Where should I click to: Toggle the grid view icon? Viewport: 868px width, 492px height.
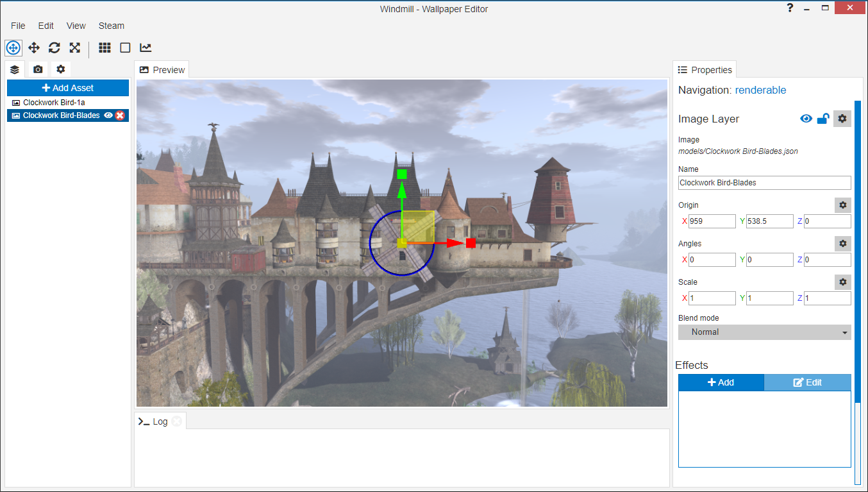tap(104, 47)
